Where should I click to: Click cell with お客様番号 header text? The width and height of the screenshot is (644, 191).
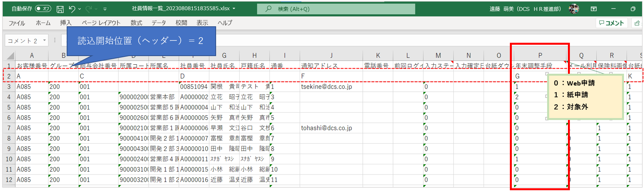[x=32, y=66]
